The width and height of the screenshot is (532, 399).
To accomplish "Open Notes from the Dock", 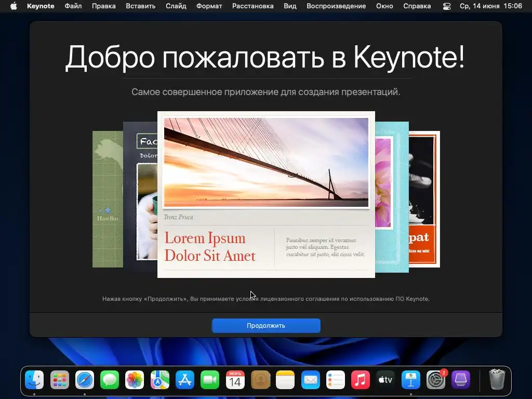I will click(x=285, y=380).
